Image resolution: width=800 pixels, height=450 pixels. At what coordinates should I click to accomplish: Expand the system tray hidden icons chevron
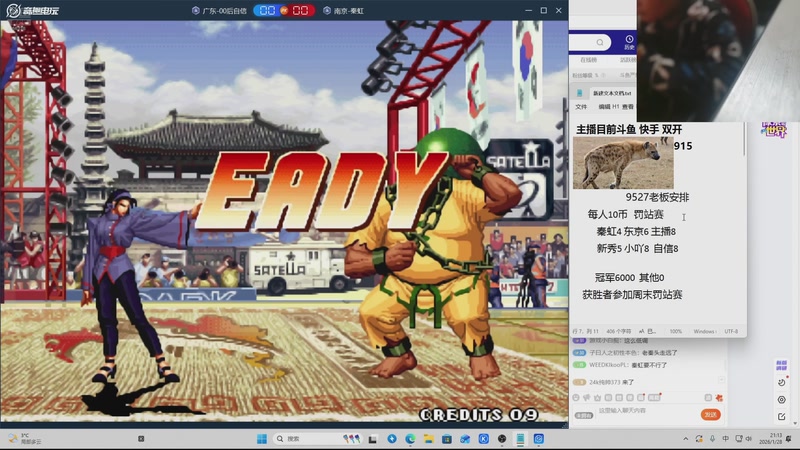click(x=686, y=439)
